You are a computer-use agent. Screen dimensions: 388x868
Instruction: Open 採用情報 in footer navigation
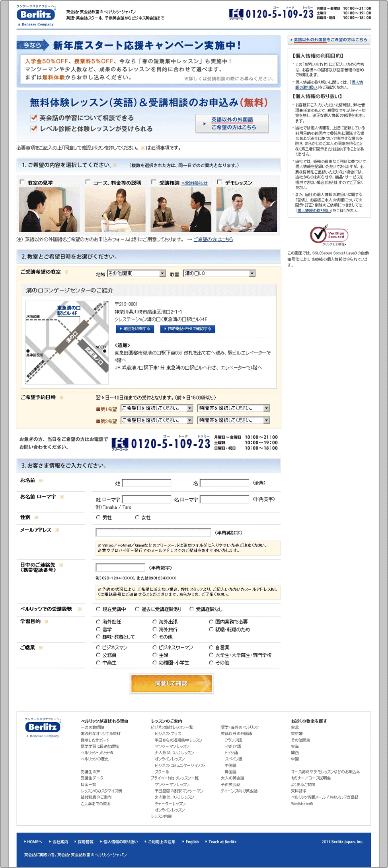[85, 842]
